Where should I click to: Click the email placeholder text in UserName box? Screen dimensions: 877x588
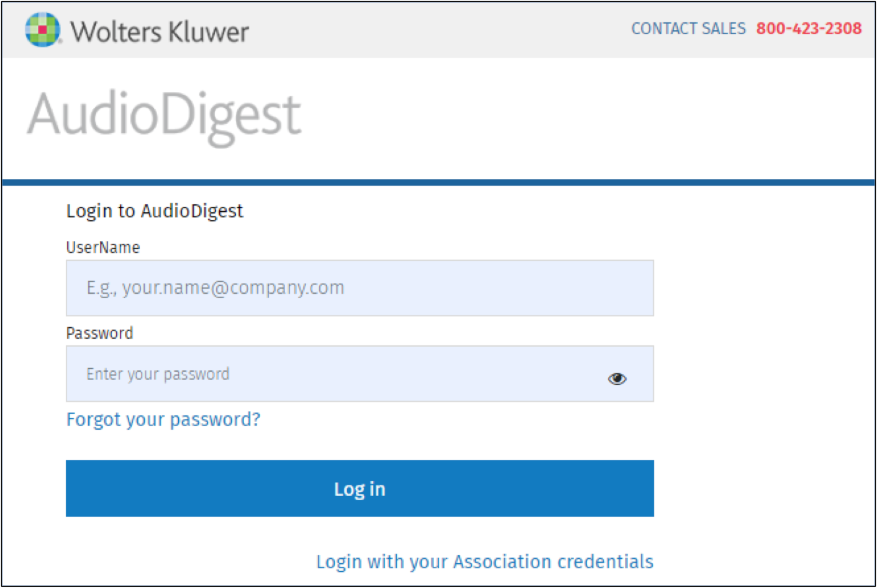click(215, 288)
